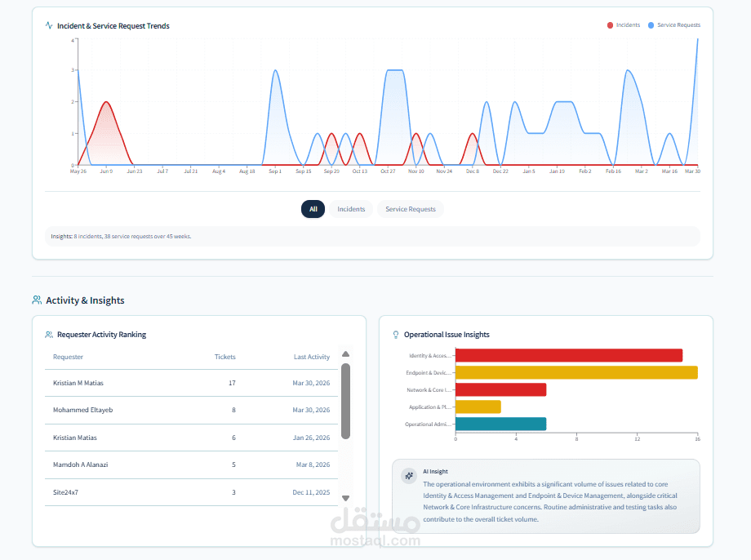This screenshot has width=751, height=560.
Task: Click ticket count 8 for Mohammed Eltayeb
Action: coord(233,410)
